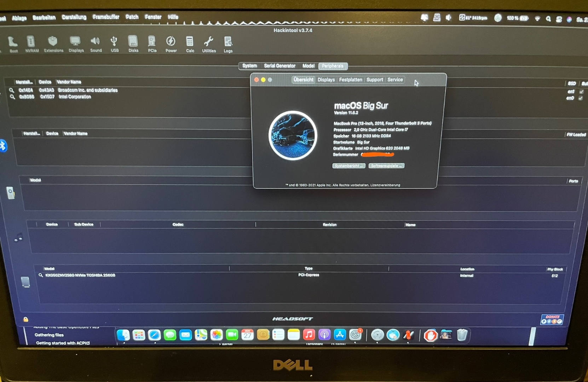Toggle the en1 built-in checkbox
The width and height of the screenshot is (588, 382).
coord(581,92)
